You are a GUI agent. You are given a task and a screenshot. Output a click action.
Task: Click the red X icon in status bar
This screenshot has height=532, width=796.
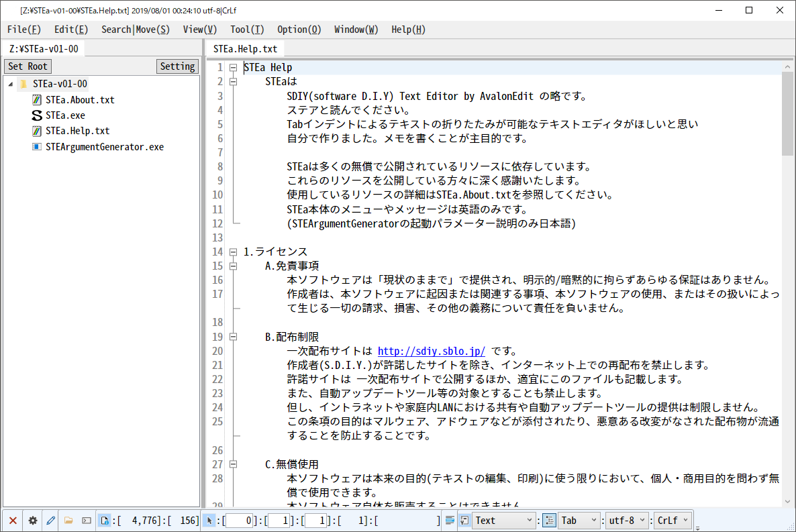click(13, 521)
